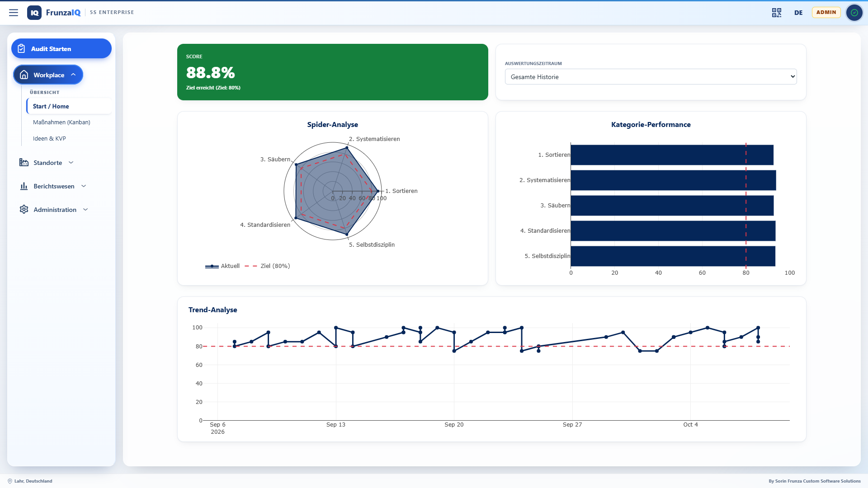Screen dimensions: 868x488
Task: Expand the Standorte chevron
Action: click(71, 163)
